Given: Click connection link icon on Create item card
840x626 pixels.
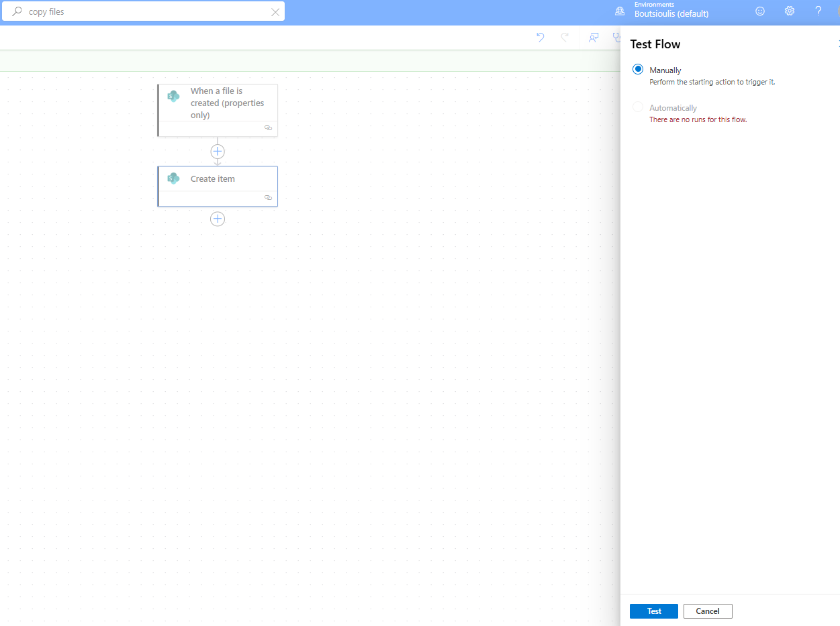Looking at the screenshot, I should point(268,198).
